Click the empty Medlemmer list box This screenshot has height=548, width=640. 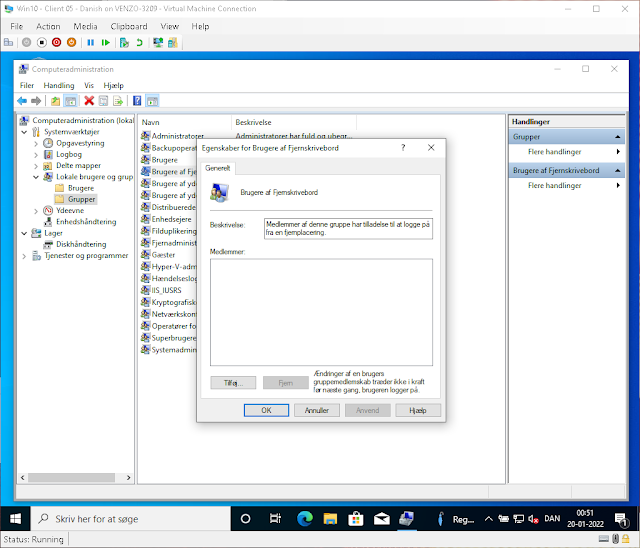321,312
